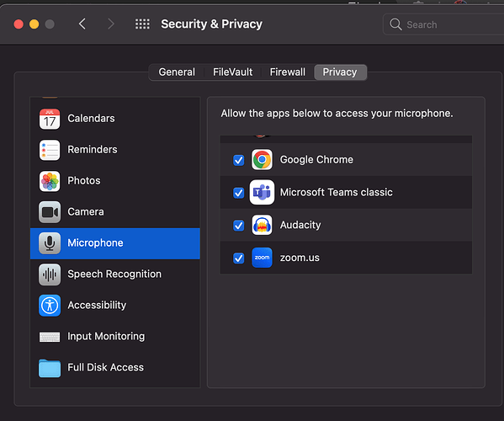Toggle Audacity microphone permission checkbox
Screen dimensions: 504x421
(238, 225)
